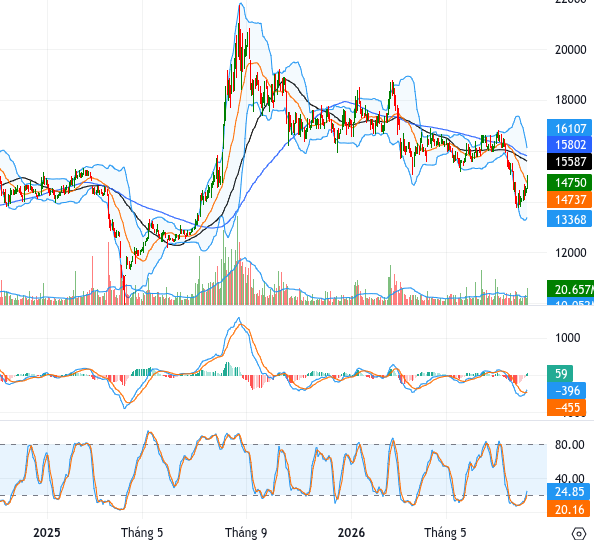Click the first Tháng 5 axis label after 2025
Screen dimensions: 594x540
[x=142, y=532]
